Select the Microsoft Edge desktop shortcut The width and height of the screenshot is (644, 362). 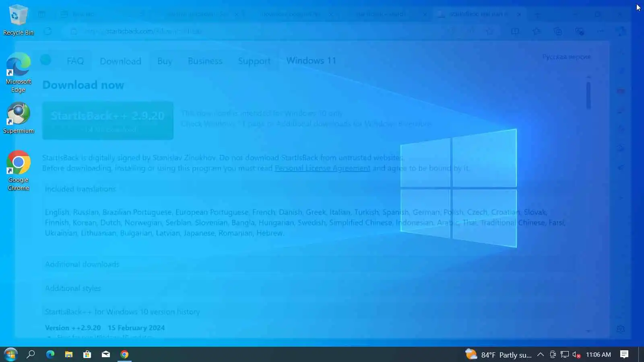pyautogui.click(x=18, y=73)
